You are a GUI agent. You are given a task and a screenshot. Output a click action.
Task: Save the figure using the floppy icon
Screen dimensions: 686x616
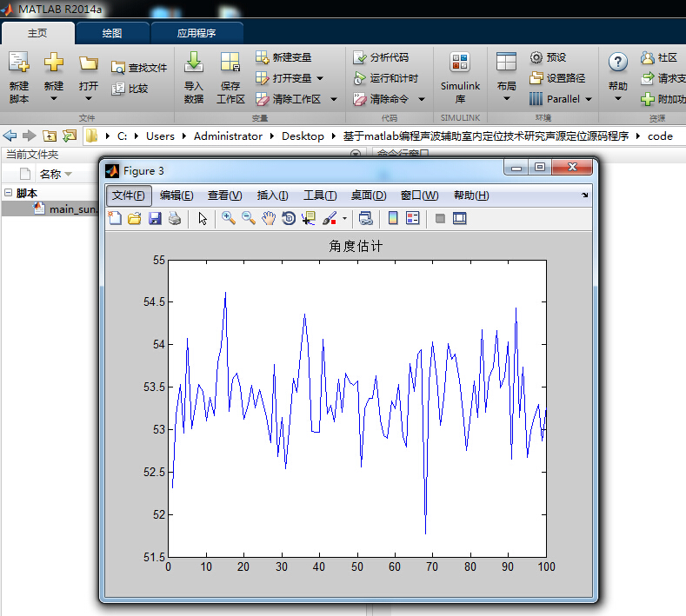155,218
